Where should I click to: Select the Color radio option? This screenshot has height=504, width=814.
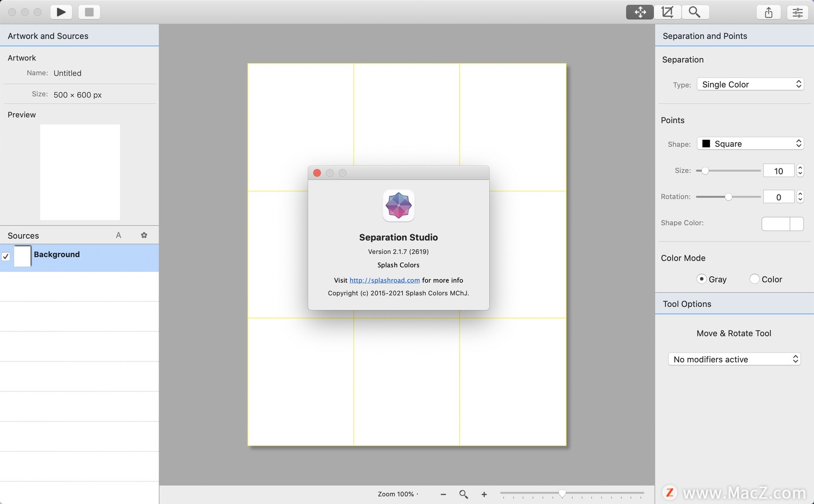tap(754, 279)
